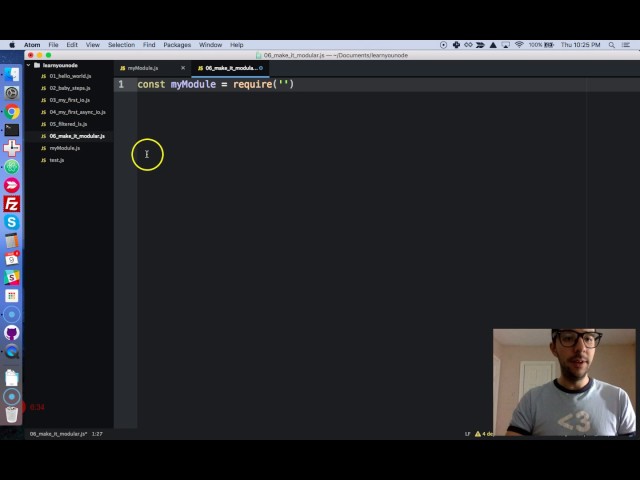640x480 pixels.
Task: Open the Trash in the Dock
Action: click(11, 414)
